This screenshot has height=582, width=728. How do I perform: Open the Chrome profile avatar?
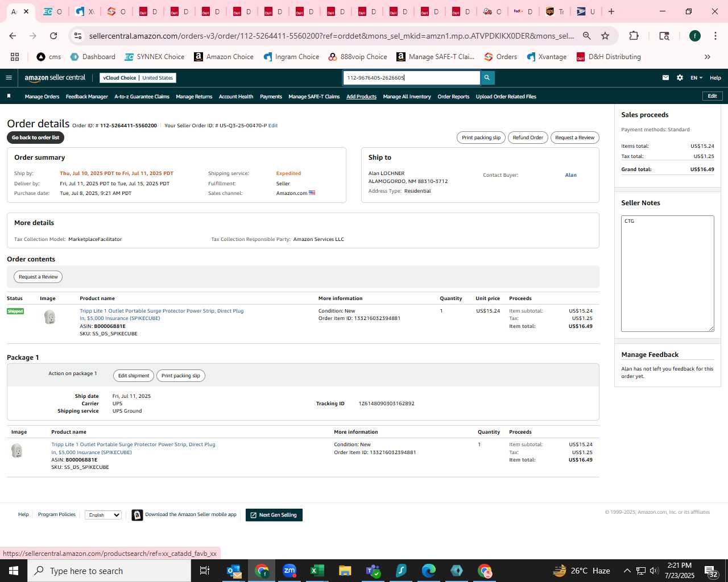[694, 36]
